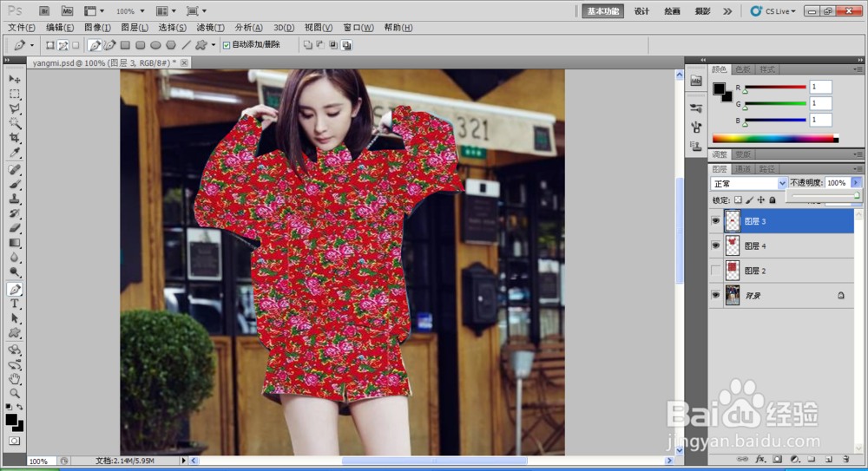Select the Crop tool
Image resolution: width=868 pixels, height=471 pixels.
click(x=15, y=138)
